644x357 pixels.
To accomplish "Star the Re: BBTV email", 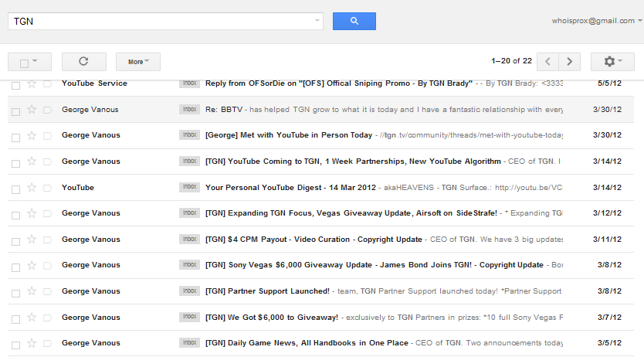I will 32,109.
